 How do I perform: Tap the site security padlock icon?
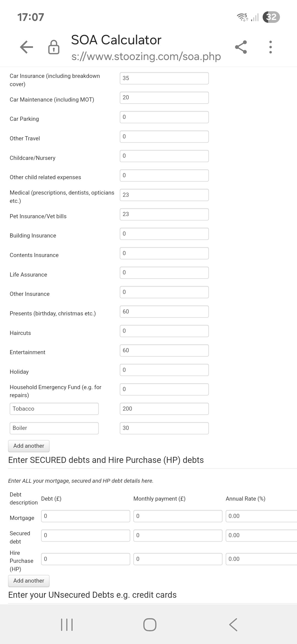click(54, 47)
